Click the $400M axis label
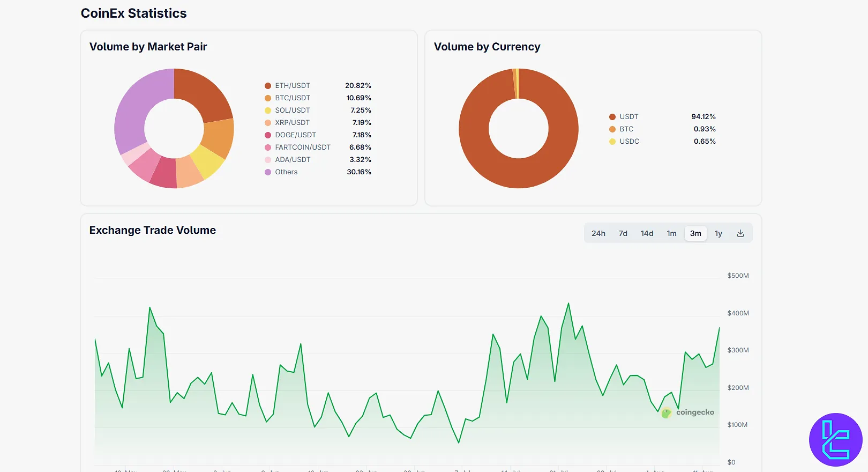 click(x=738, y=313)
